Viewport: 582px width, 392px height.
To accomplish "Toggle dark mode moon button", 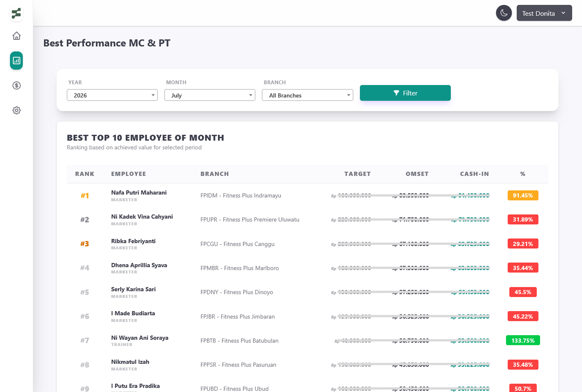I will point(504,13).
